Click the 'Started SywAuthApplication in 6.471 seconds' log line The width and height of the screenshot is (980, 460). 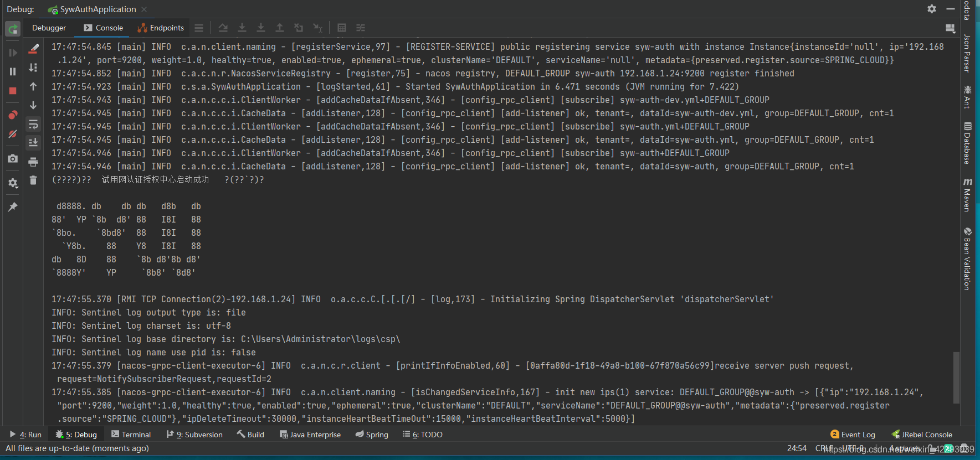click(x=395, y=86)
